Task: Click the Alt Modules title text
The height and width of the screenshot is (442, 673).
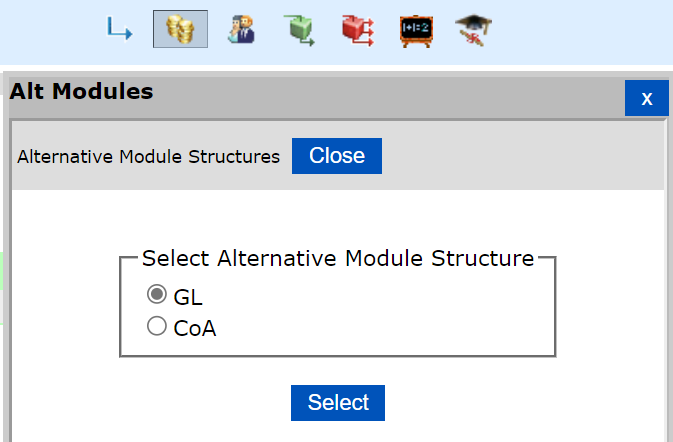Action: [82, 93]
